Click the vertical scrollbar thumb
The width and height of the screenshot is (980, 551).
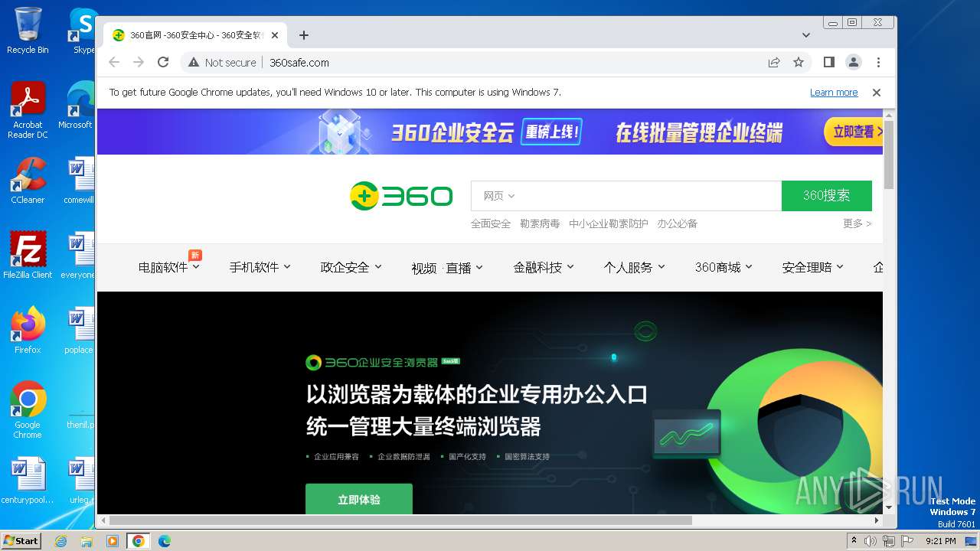click(x=889, y=155)
